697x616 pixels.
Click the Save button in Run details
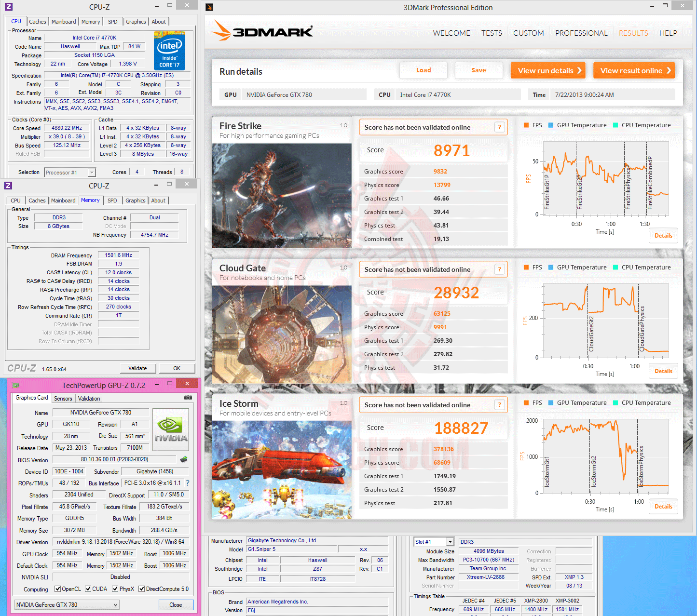point(478,70)
